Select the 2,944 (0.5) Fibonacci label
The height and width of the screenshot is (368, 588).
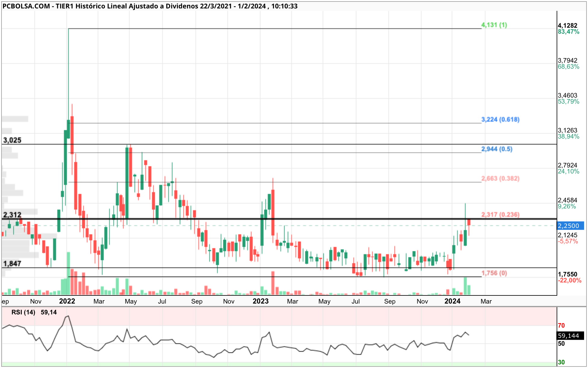click(497, 149)
